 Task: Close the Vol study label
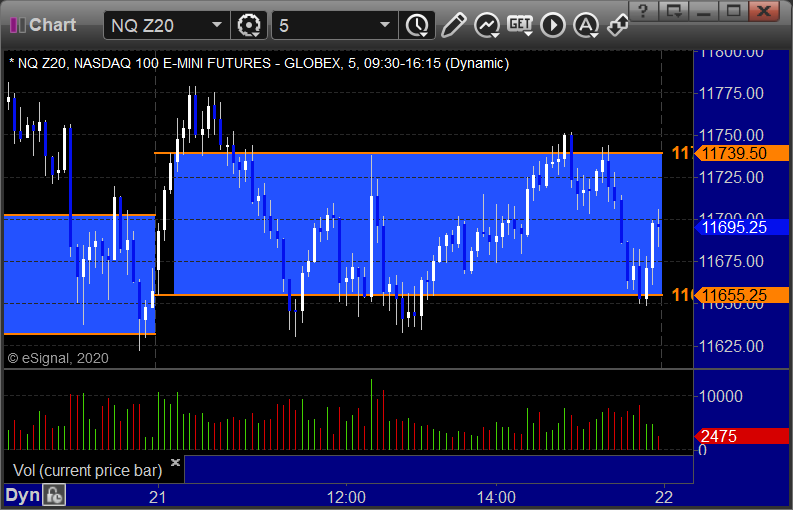[x=175, y=462]
